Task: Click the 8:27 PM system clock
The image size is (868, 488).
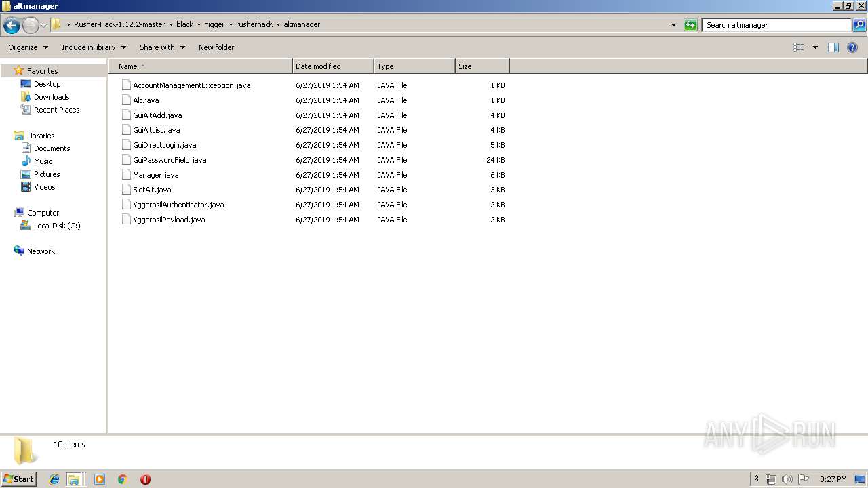Action: (x=833, y=479)
